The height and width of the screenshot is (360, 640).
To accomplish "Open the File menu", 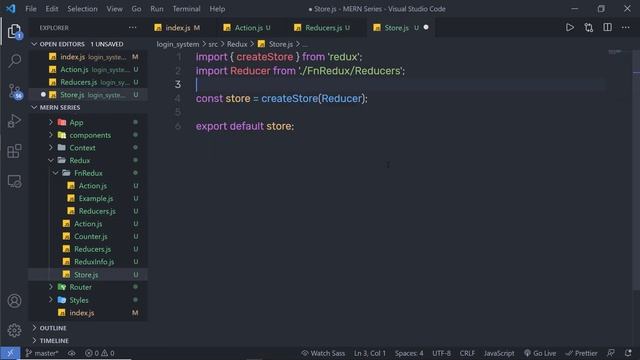I will coord(31,9).
